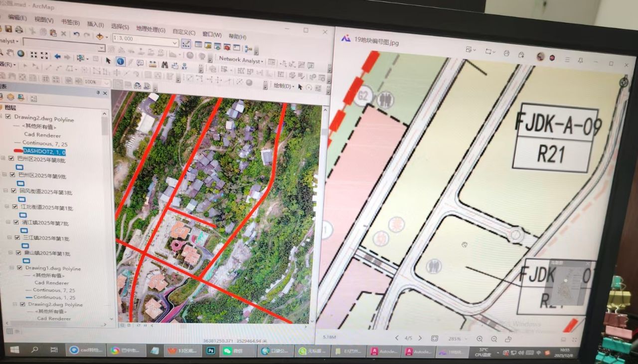Click the binoculars Find tool
The image size is (638, 364).
(x=164, y=64)
